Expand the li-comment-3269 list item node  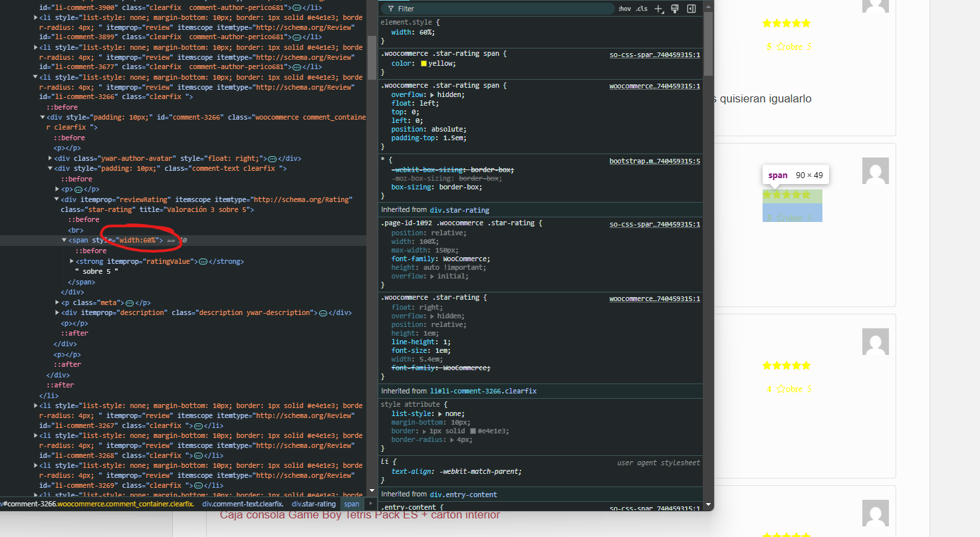coord(36,466)
